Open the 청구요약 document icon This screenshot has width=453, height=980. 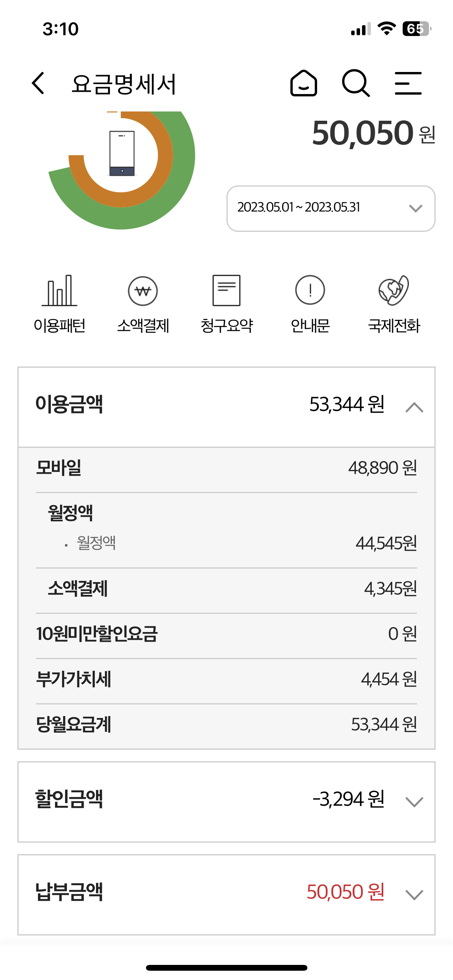pos(226,291)
